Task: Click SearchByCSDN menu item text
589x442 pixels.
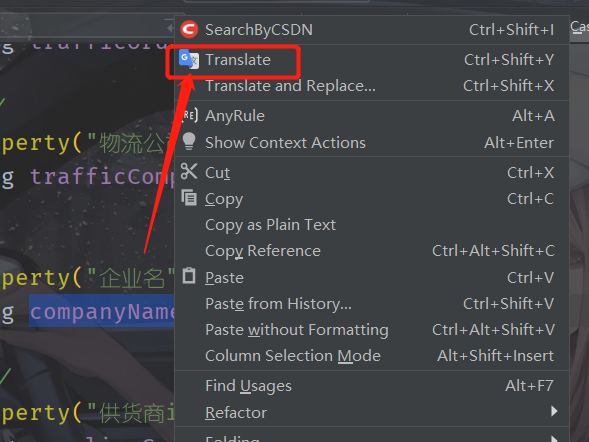Action: [x=259, y=30]
